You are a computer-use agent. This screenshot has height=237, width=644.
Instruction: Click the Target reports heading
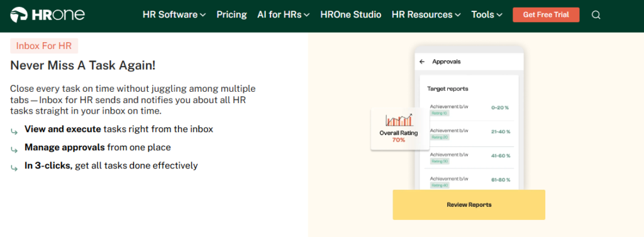[448, 88]
